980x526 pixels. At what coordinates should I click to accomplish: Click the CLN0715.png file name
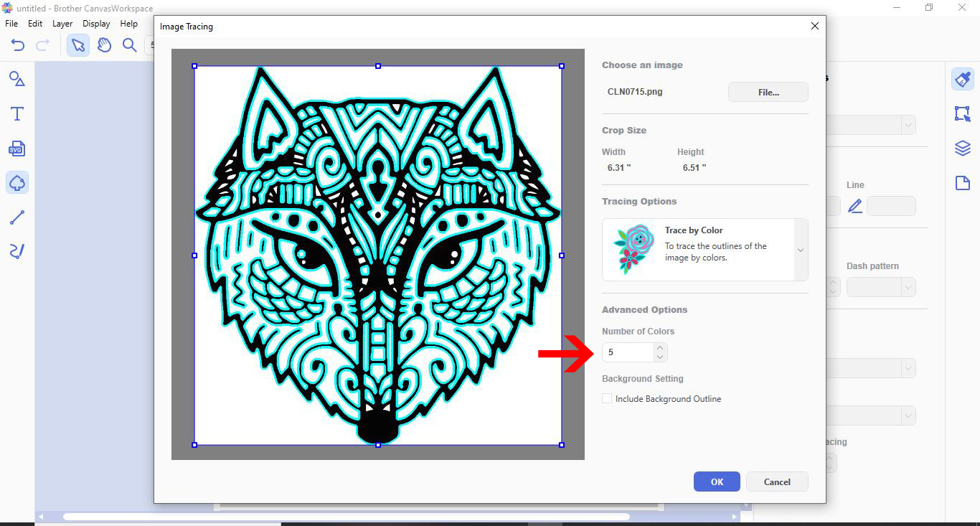[x=635, y=92]
